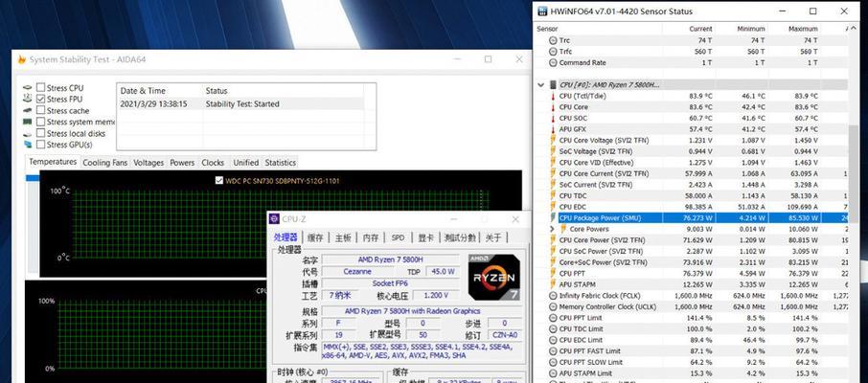The image size is (868, 383).
Task: Click APU STAPM lightning icon
Action: pos(553,284)
